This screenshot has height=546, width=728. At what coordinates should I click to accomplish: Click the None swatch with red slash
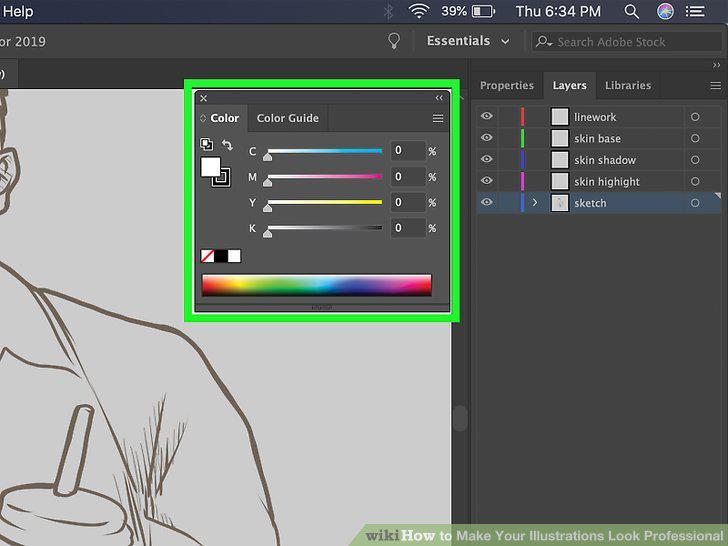[x=207, y=256]
